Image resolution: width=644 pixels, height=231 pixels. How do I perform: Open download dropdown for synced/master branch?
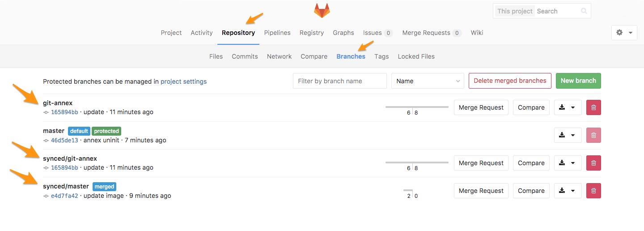(568, 191)
